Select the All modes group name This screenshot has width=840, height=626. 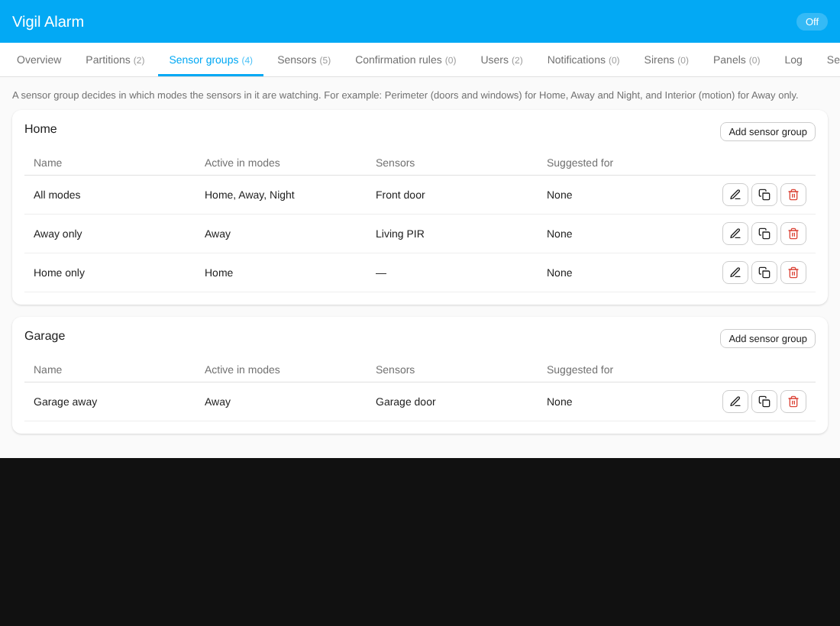[57, 195]
